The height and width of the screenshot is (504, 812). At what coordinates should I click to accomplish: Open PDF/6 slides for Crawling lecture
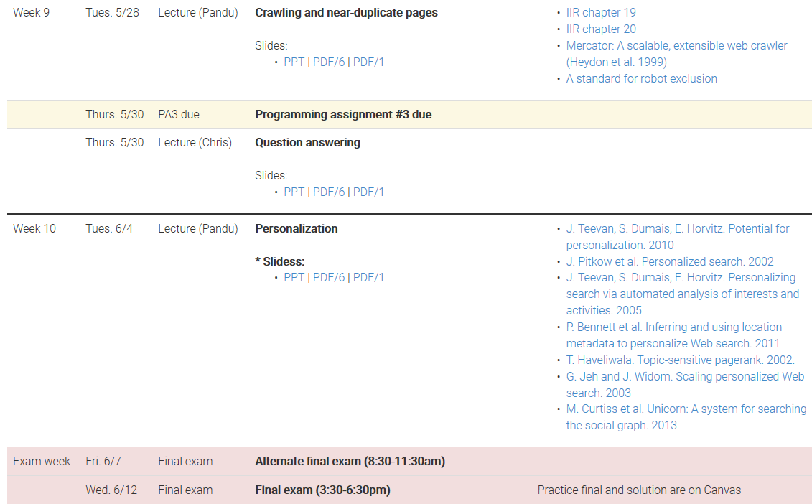coord(329,62)
